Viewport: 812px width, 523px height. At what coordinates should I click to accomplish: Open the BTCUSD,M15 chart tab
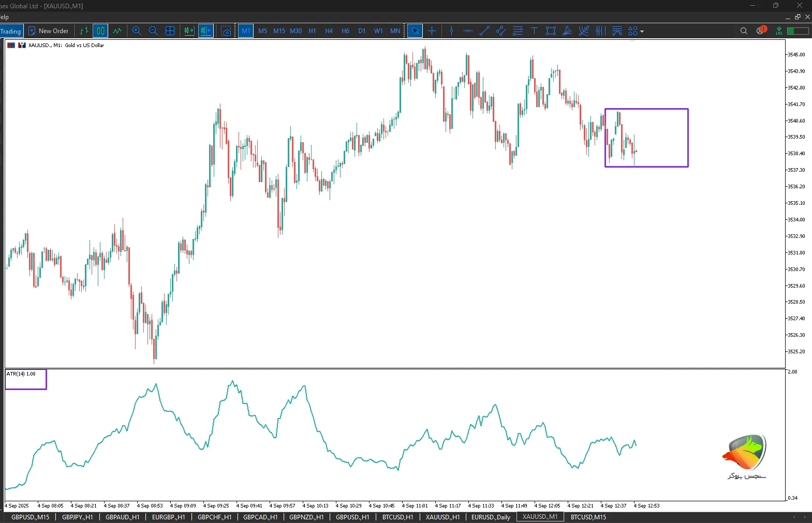[x=588, y=517]
